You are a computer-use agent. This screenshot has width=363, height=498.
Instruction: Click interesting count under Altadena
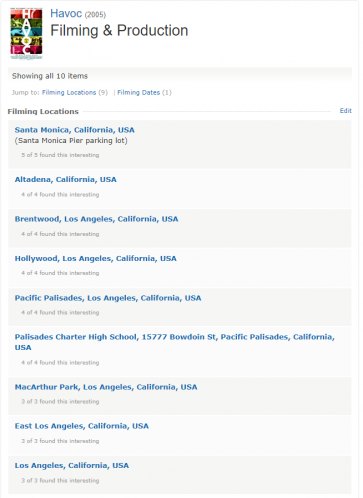(60, 194)
